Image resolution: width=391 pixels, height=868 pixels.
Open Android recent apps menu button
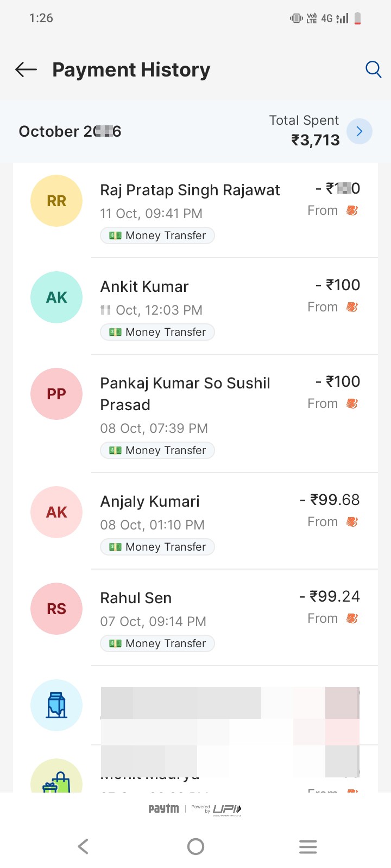[x=308, y=846]
